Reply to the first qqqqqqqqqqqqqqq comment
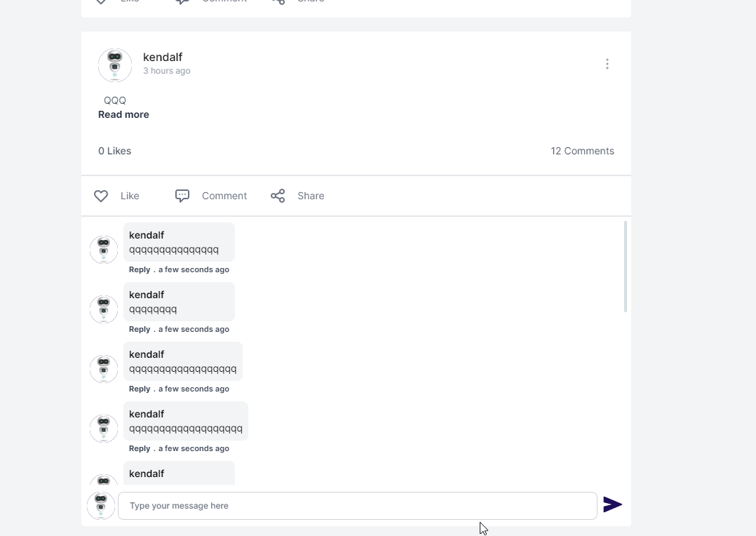 pyautogui.click(x=139, y=269)
